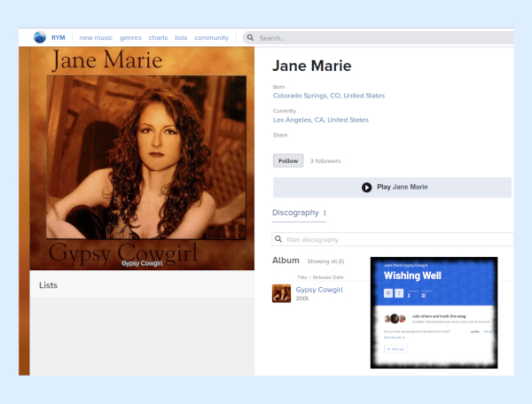The width and height of the screenshot is (532, 404).
Task: View the 3 followers count
Action: 325,161
